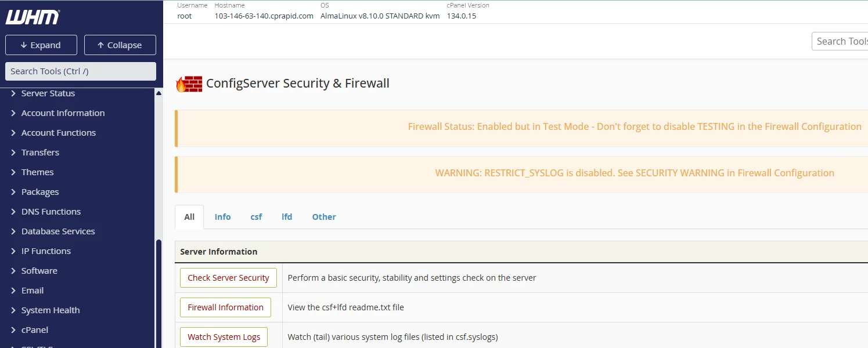
Task: Expand the Email chevron
Action: point(13,291)
